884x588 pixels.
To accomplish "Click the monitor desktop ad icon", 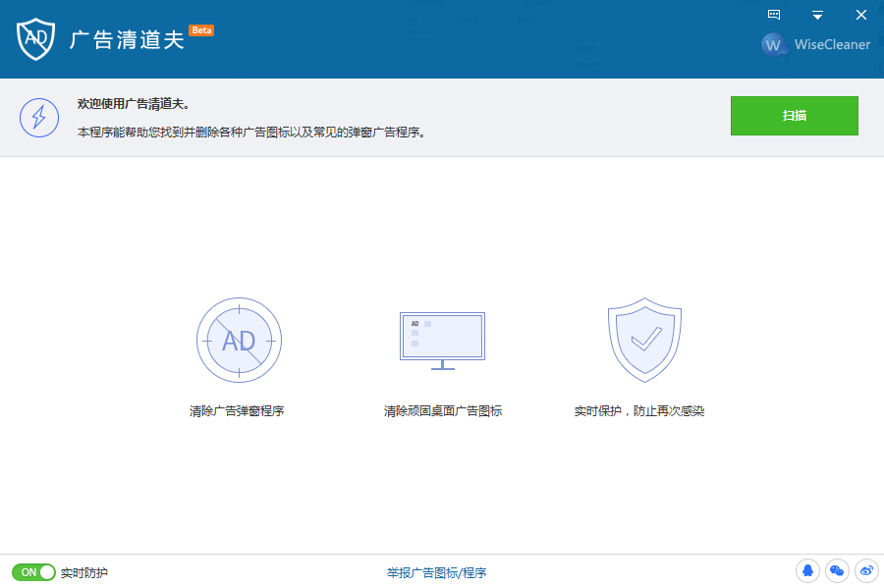I will click(x=443, y=341).
